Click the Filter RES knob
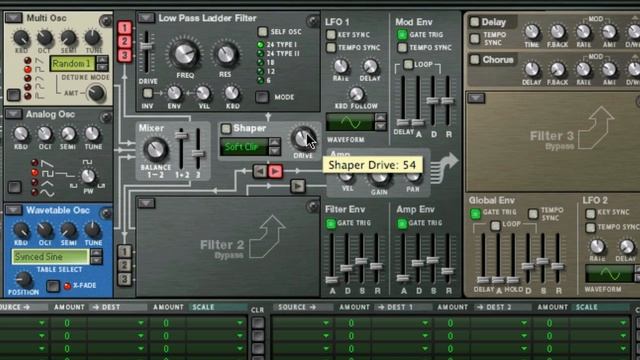 click(x=225, y=55)
